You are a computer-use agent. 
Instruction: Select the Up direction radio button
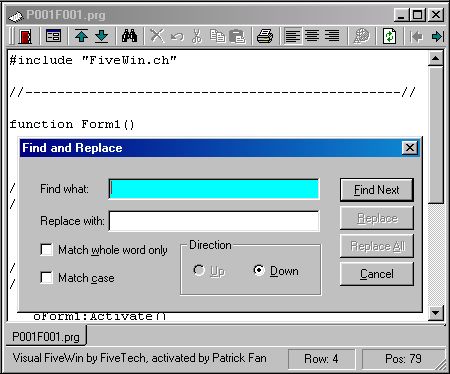[x=199, y=270]
